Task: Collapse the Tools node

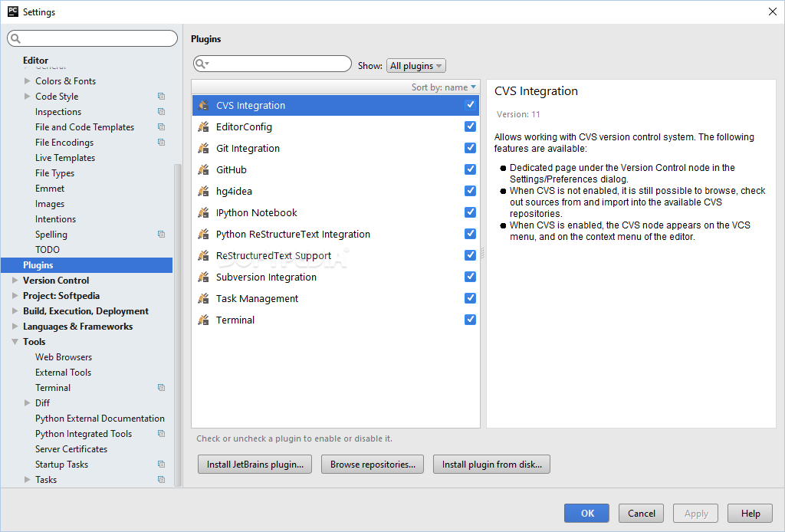Action: [15, 342]
